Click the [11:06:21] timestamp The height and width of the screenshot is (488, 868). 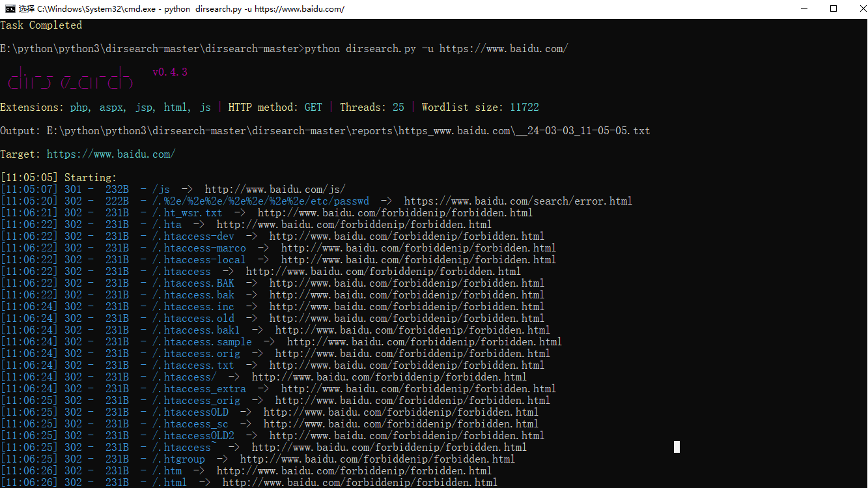[x=29, y=213]
